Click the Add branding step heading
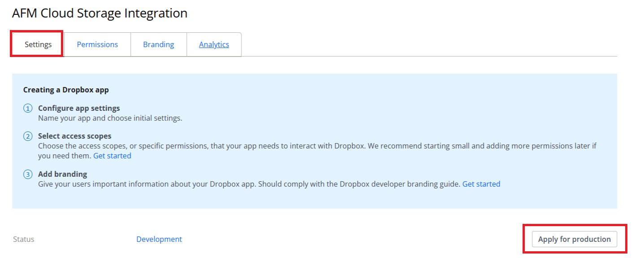This screenshot has height=258, width=644. pyautogui.click(x=62, y=174)
